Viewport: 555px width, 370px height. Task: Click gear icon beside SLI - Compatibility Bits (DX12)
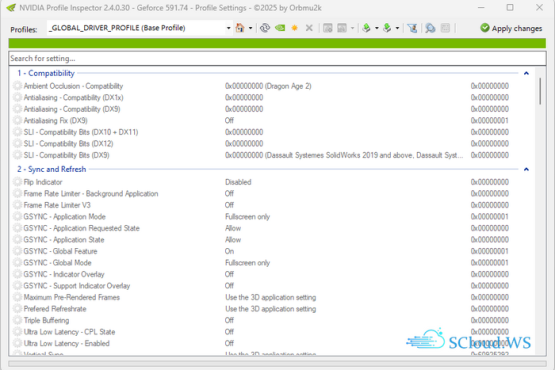(17, 143)
